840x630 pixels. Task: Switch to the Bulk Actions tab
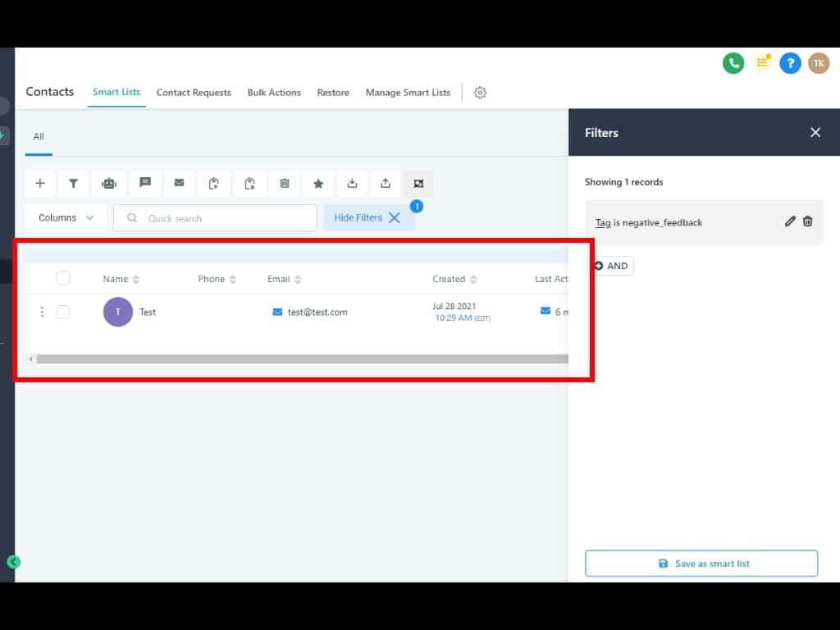click(x=274, y=93)
